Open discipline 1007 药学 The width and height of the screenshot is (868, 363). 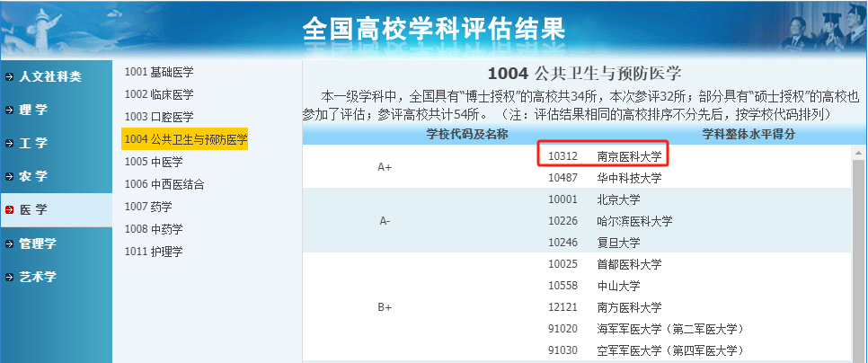147,207
